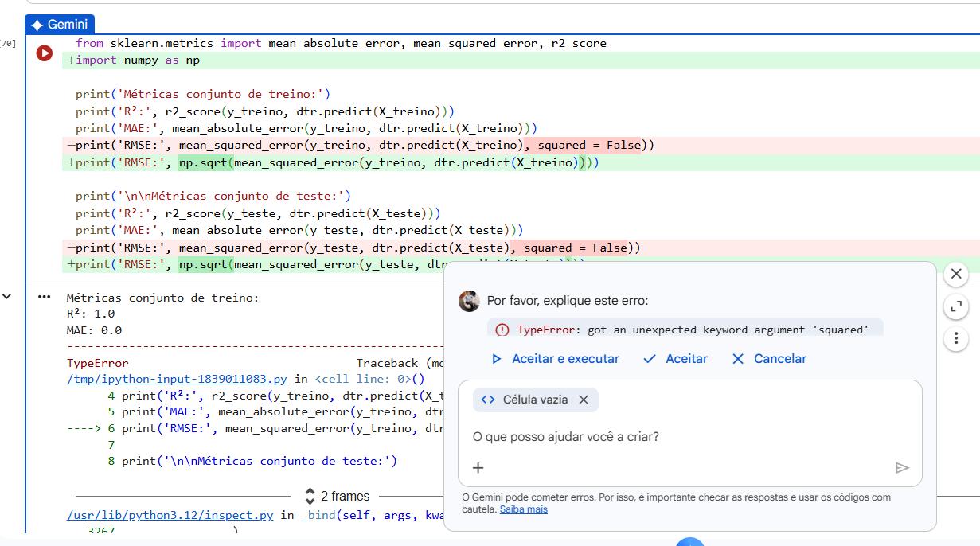Click the send prompt arrow icon
980x546 pixels.
(901, 468)
